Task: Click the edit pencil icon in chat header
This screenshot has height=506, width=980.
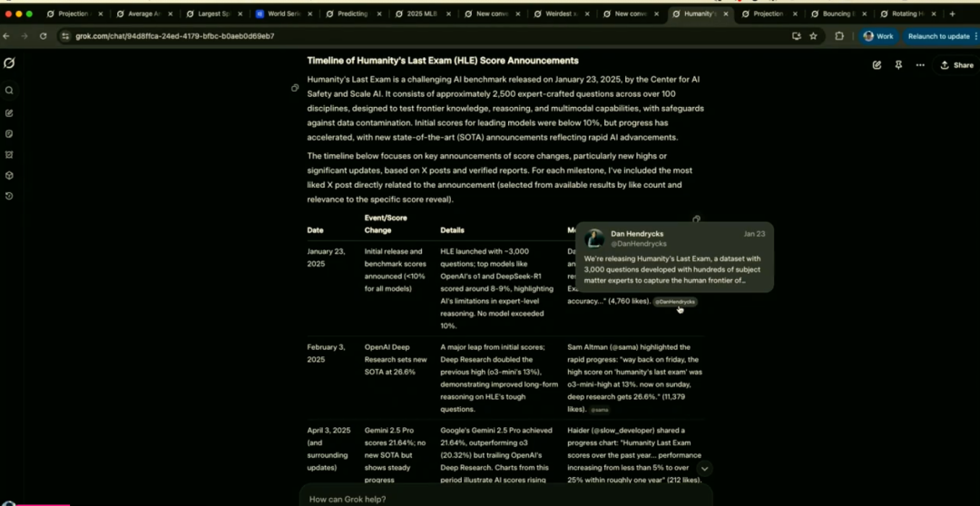Action: (877, 65)
